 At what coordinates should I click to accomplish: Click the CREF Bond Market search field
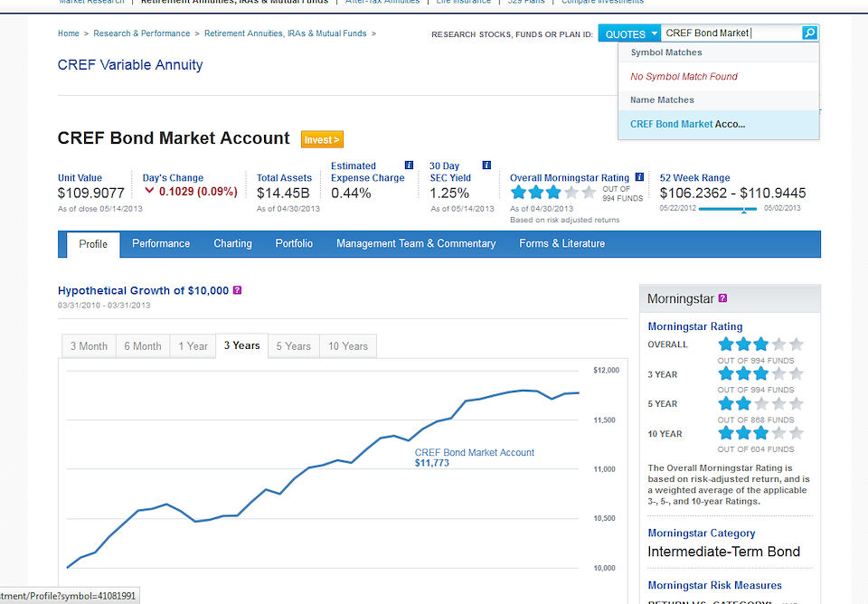point(731,33)
